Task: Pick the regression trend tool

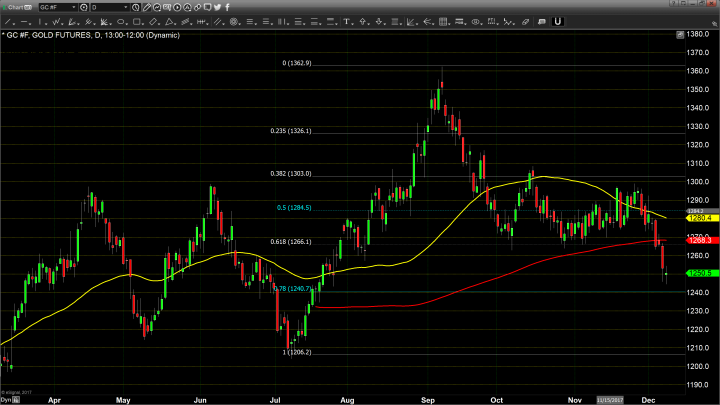Action: [72, 22]
